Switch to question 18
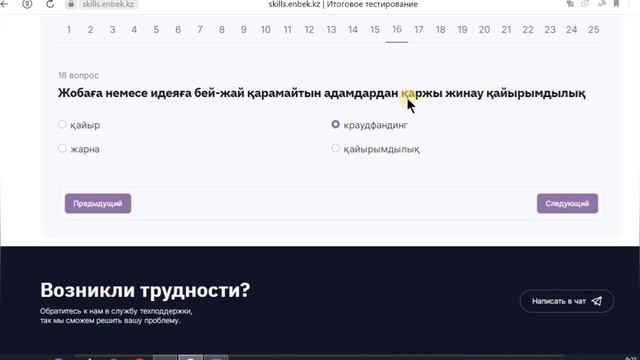 tap(440, 29)
